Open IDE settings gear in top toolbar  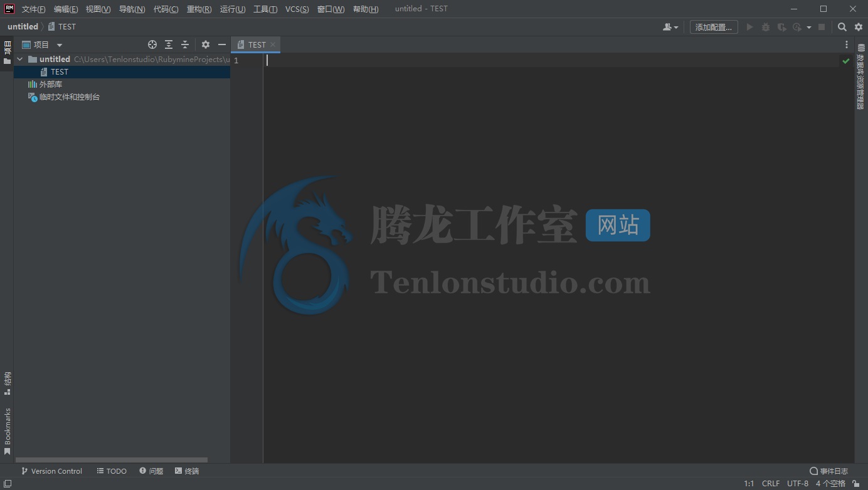pos(859,27)
